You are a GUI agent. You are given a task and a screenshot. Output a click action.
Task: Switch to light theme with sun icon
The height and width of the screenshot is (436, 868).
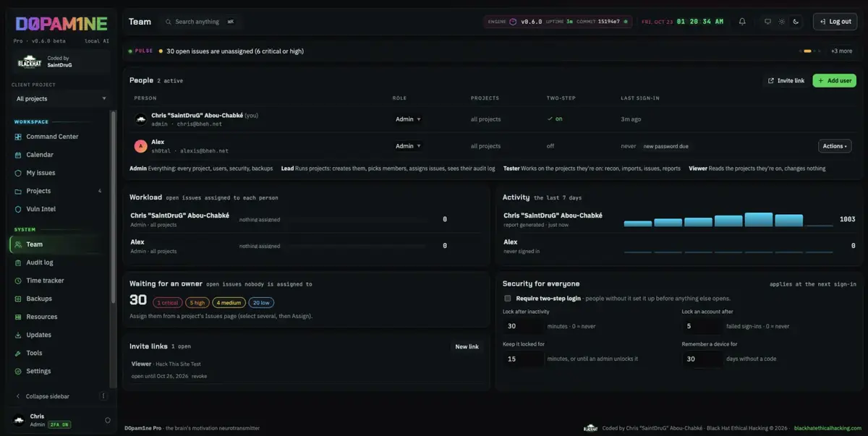point(782,22)
